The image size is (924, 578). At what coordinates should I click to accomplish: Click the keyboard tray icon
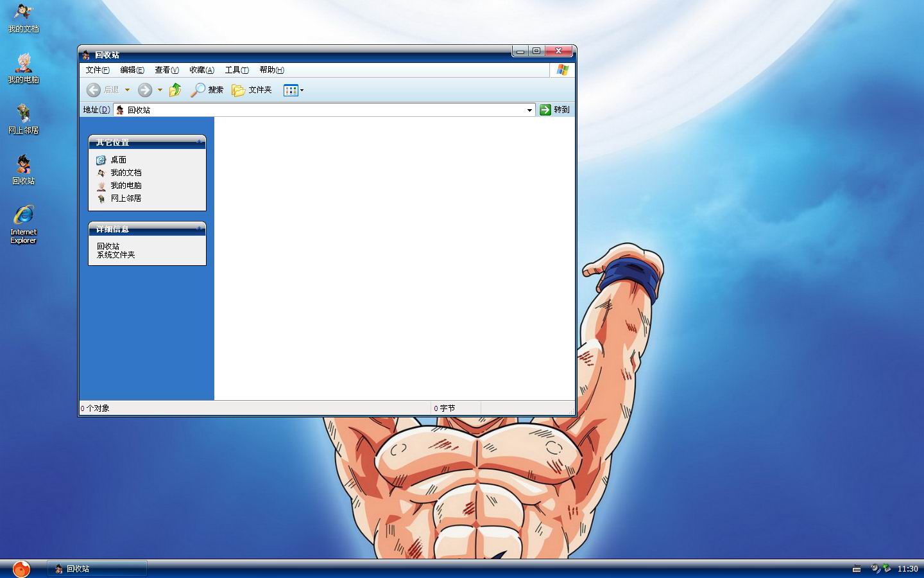857,569
